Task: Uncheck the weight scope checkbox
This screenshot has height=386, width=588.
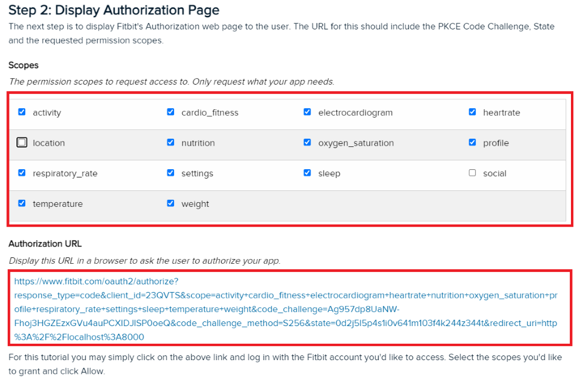Action: [x=171, y=203]
